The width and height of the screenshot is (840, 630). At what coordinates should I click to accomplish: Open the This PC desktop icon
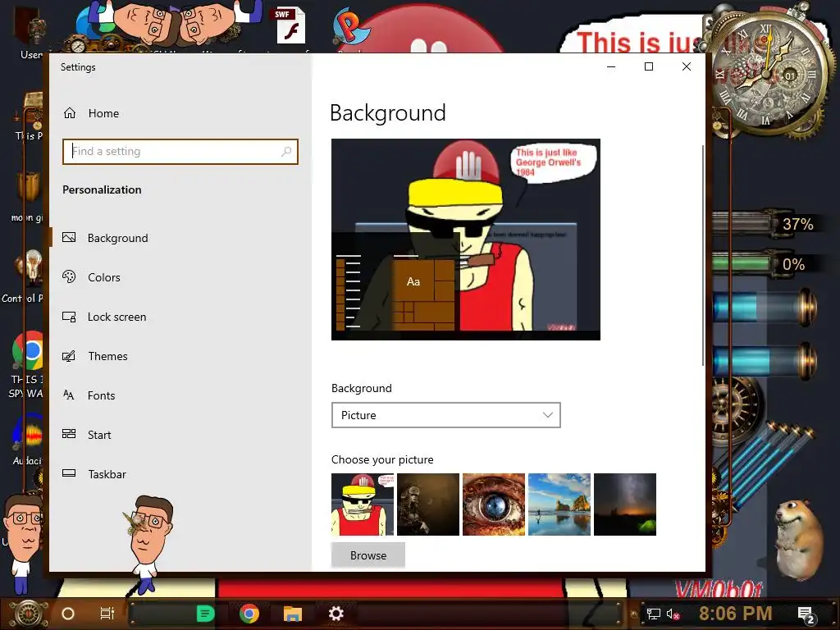coord(29,116)
